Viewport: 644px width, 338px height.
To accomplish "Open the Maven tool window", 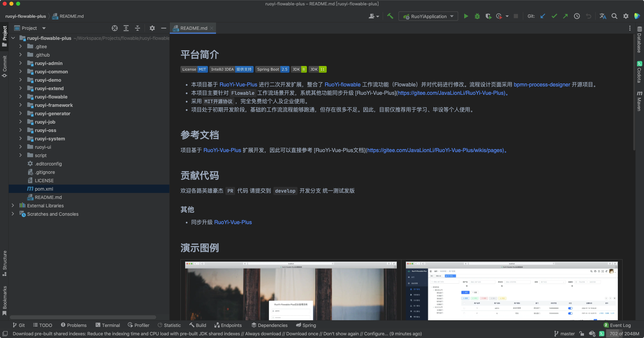I will (639, 101).
